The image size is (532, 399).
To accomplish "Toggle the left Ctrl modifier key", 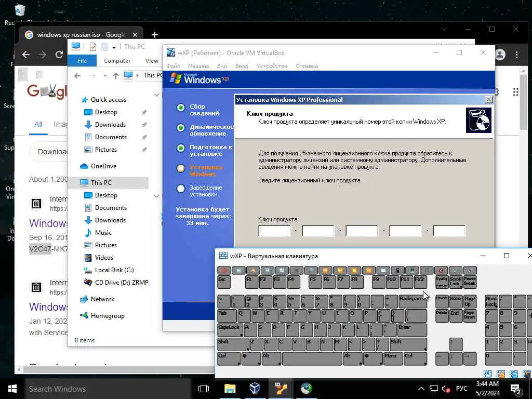I will pos(229,358).
